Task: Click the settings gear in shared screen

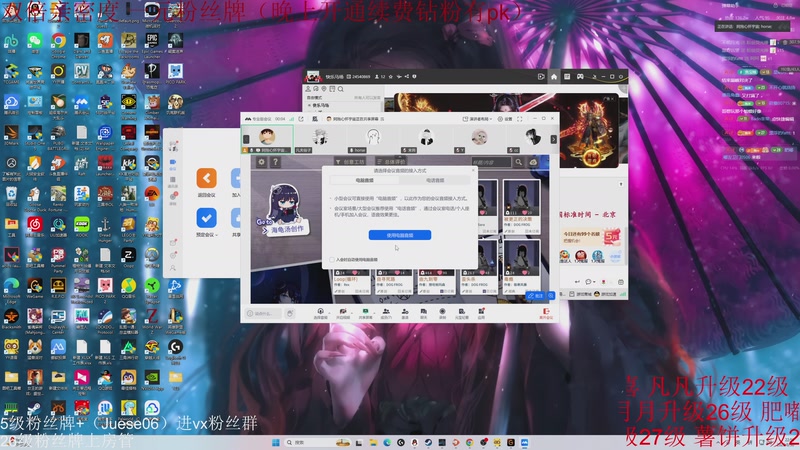Action: pyautogui.click(x=261, y=162)
